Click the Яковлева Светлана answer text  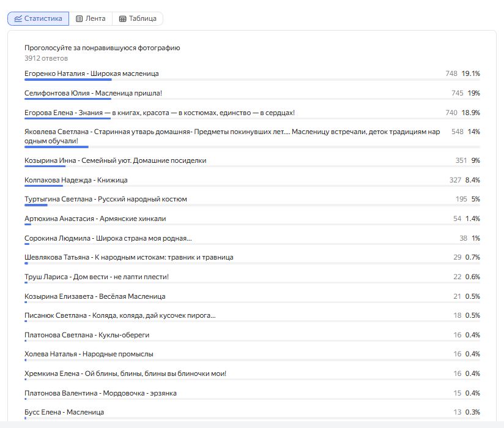click(x=232, y=136)
